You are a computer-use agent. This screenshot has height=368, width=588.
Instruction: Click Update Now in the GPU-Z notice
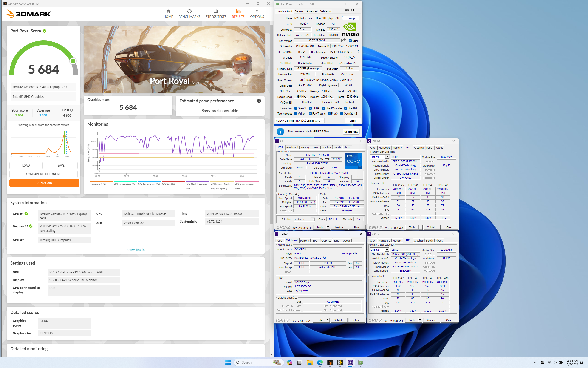351,132
